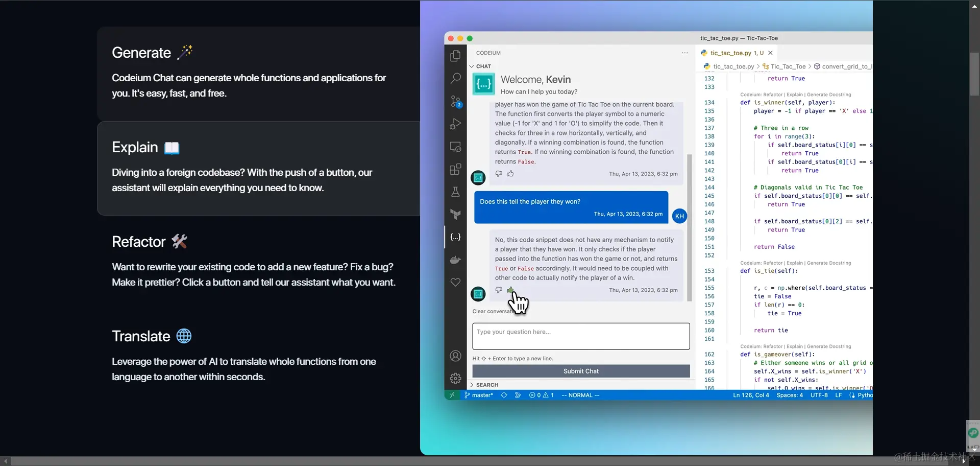Image resolution: width=980 pixels, height=466 pixels.
Task: Click the icon right of sync in status bar
Action: point(518,395)
